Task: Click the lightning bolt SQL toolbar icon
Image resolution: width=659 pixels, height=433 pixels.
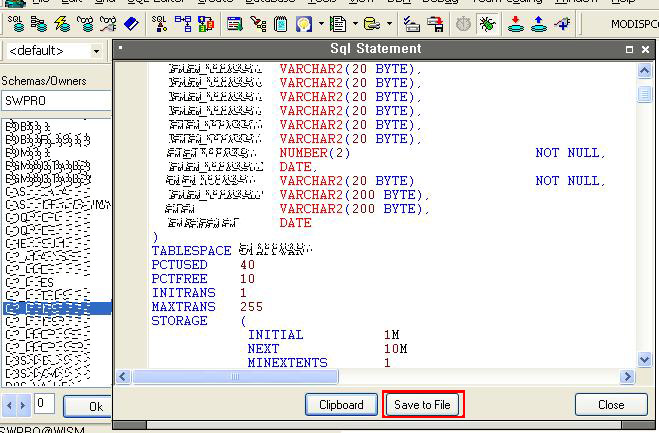Action: click(x=62, y=24)
